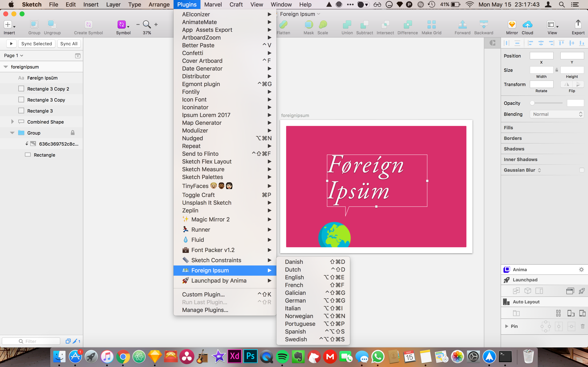Screen dimensions: 588x367
Task: Click the Export toolbar icon
Action: coord(578,24)
